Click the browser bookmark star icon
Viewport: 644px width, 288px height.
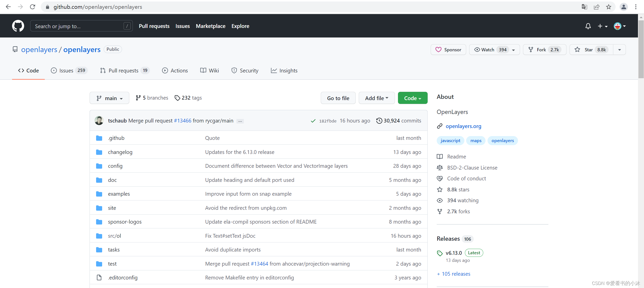609,7
